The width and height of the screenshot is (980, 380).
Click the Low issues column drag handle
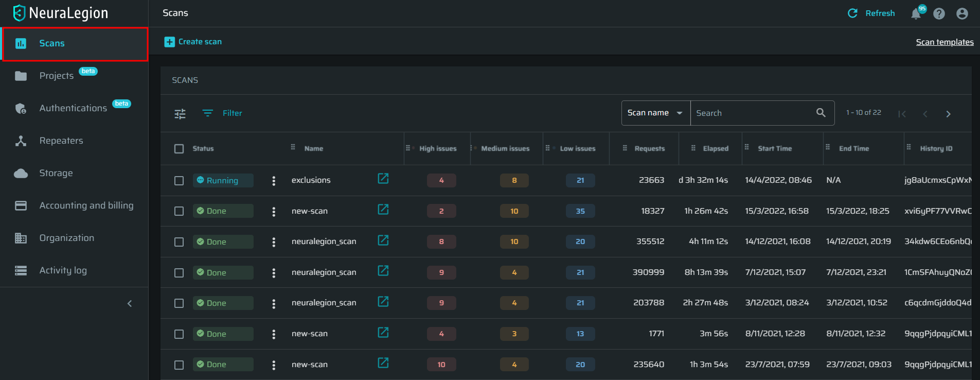pyautogui.click(x=548, y=148)
